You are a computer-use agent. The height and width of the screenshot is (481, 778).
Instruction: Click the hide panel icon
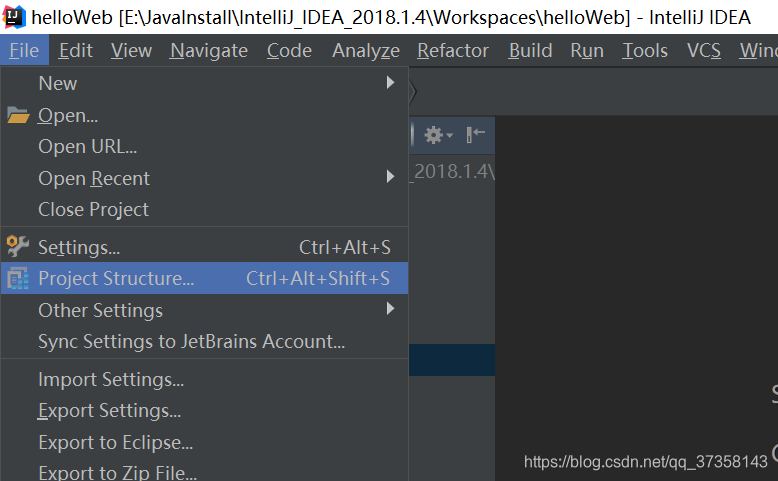[475, 135]
